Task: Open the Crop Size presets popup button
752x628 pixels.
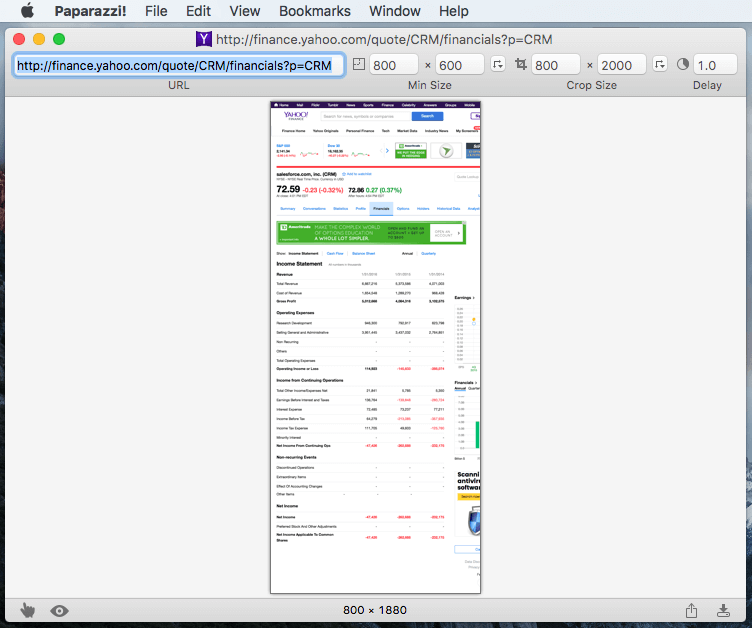Action: pyautogui.click(x=660, y=64)
